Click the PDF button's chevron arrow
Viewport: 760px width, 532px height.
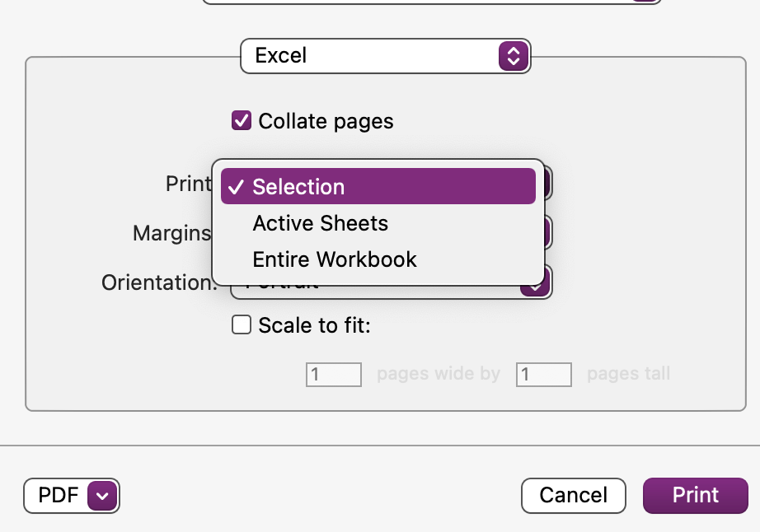tap(103, 496)
